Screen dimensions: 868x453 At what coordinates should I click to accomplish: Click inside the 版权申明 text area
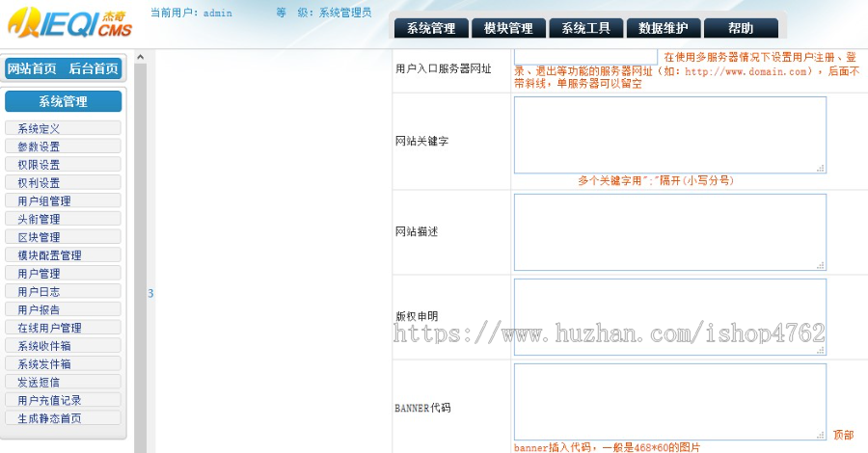point(669,316)
